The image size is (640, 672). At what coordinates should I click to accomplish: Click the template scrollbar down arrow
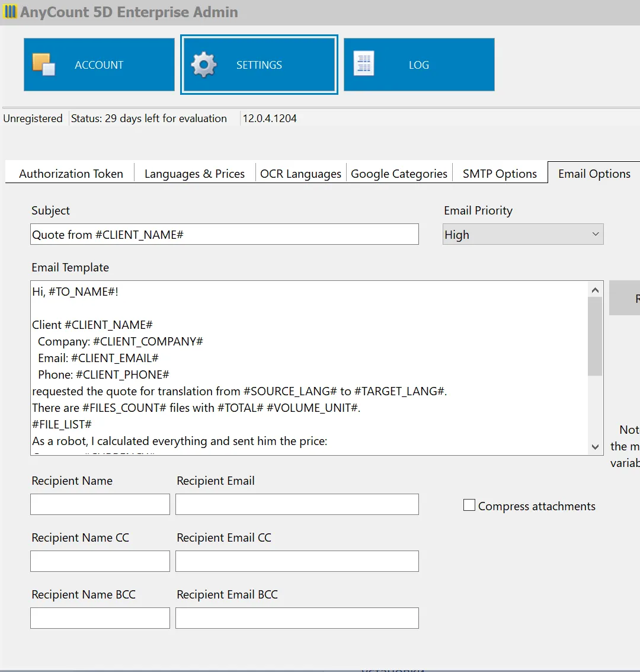(595, 447)
